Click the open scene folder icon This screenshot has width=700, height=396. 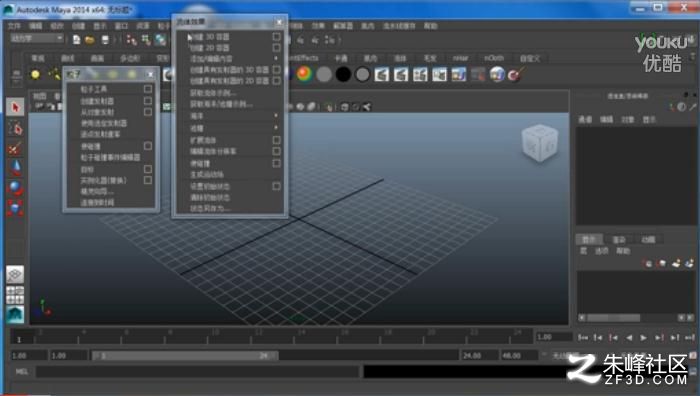tap(90, 40)
